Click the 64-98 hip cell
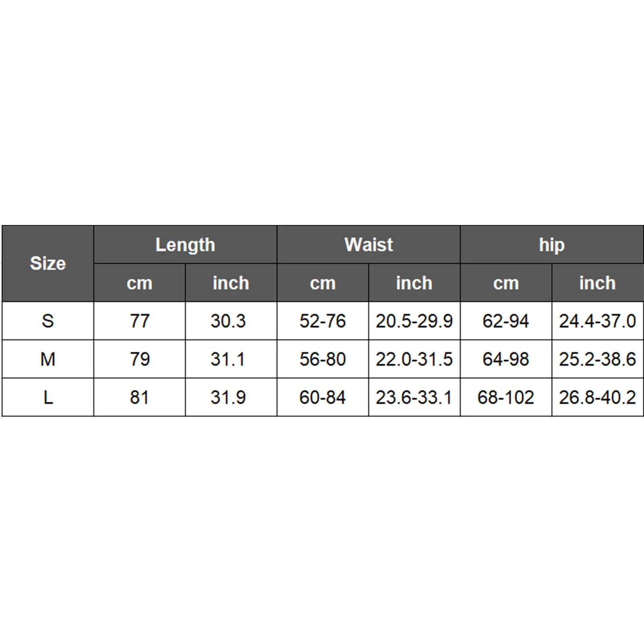This screenshot has width=644, height=644. pos(506,359)
